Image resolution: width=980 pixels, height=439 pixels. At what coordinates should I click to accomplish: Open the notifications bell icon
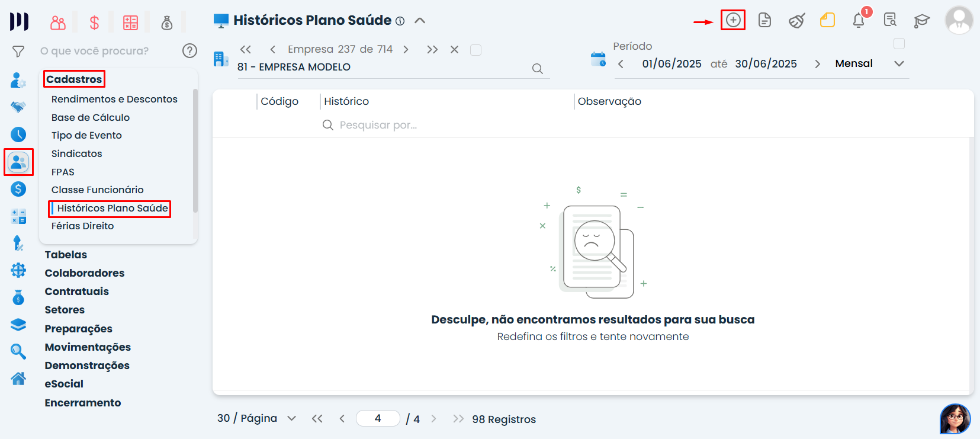[858, 21]
